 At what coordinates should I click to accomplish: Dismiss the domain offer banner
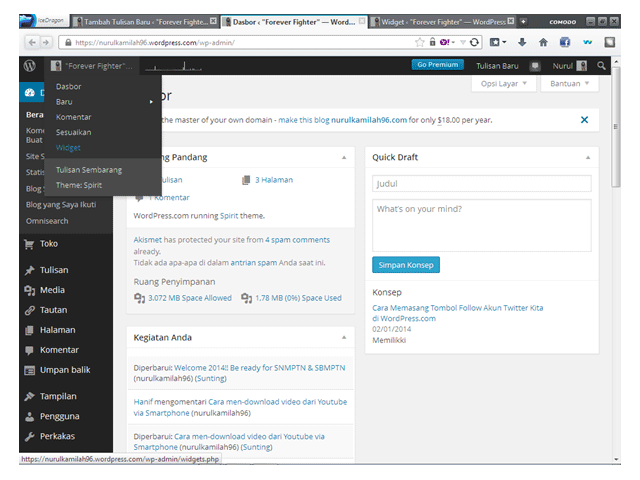(x=584, y=120)
